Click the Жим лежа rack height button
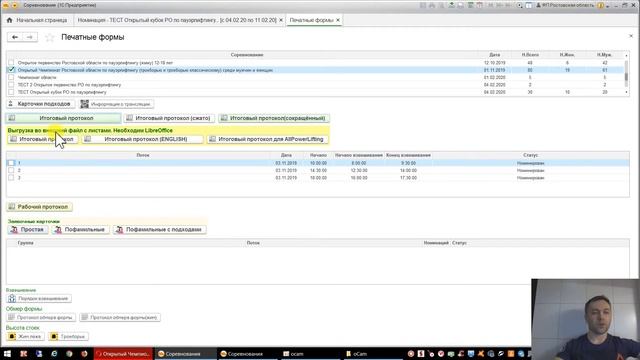The image size is (640, 360). [x=25, y=336]
